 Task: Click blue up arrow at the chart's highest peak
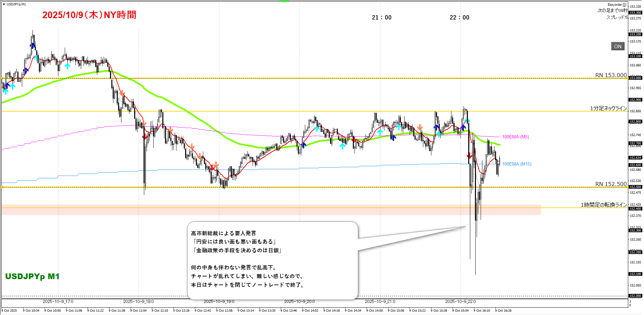(x=32, y=45)
